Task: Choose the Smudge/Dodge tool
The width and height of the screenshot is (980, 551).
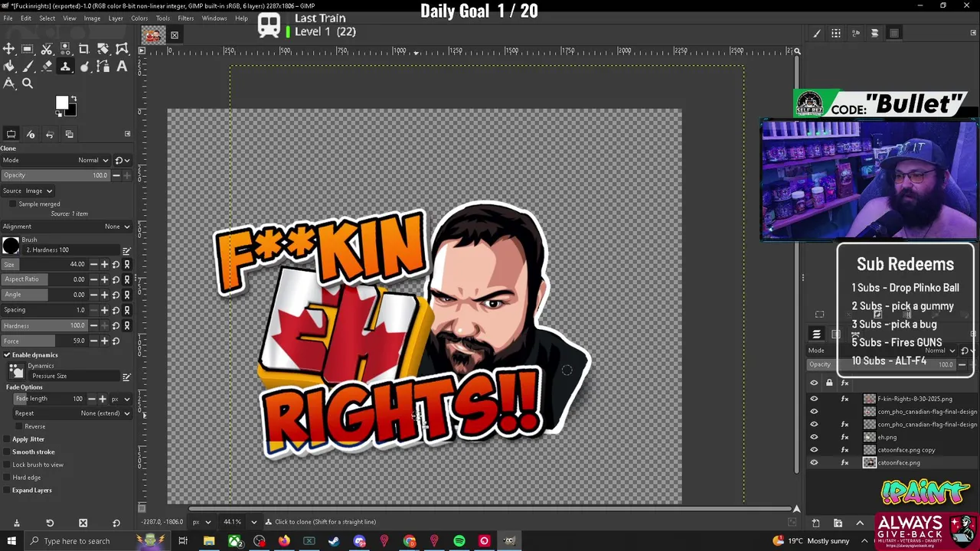Action: point(84,67)
